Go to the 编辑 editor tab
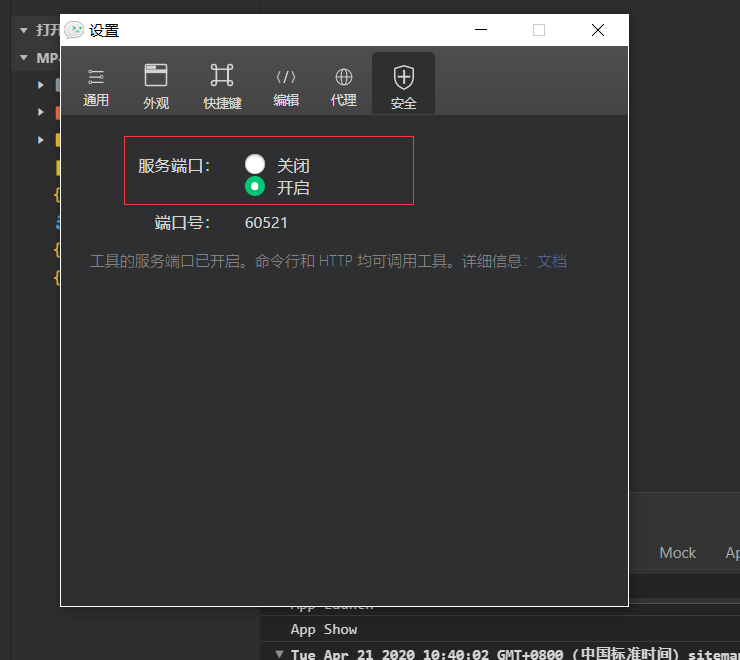The image size is (740, 660). tap(286, 87)
